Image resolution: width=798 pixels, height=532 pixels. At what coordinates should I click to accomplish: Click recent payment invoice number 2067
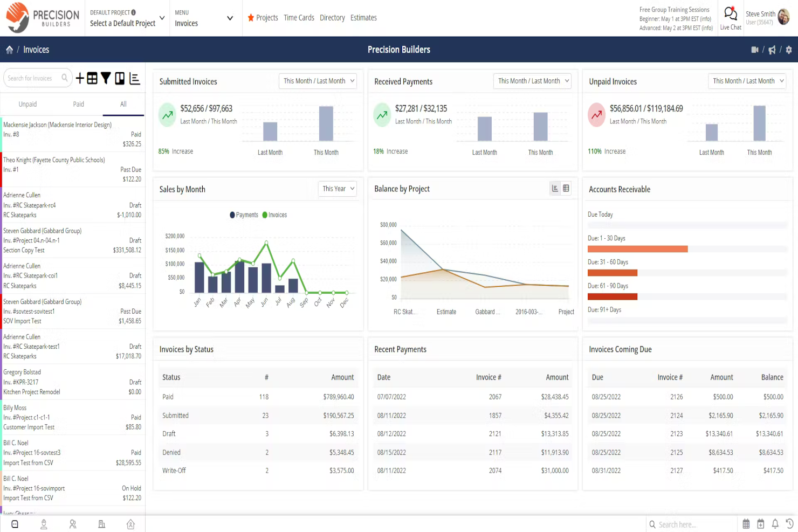tap(495, 397)
